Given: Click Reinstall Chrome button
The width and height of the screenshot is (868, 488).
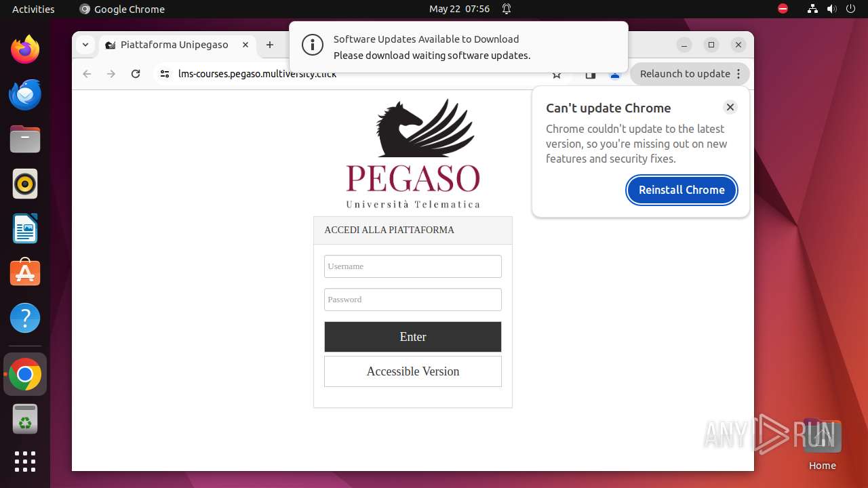Looking at the screenshot, I should pyautogui.click(x=682, y=190).
